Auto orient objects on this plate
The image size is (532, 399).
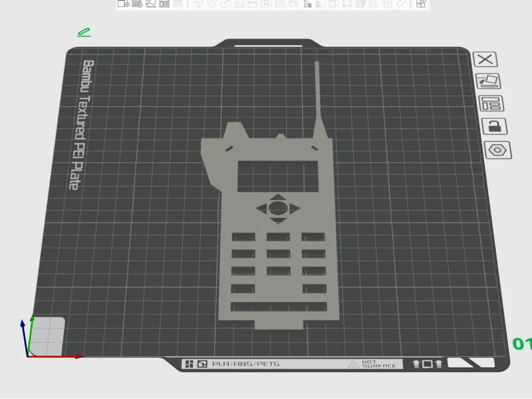tap(488, 81)
